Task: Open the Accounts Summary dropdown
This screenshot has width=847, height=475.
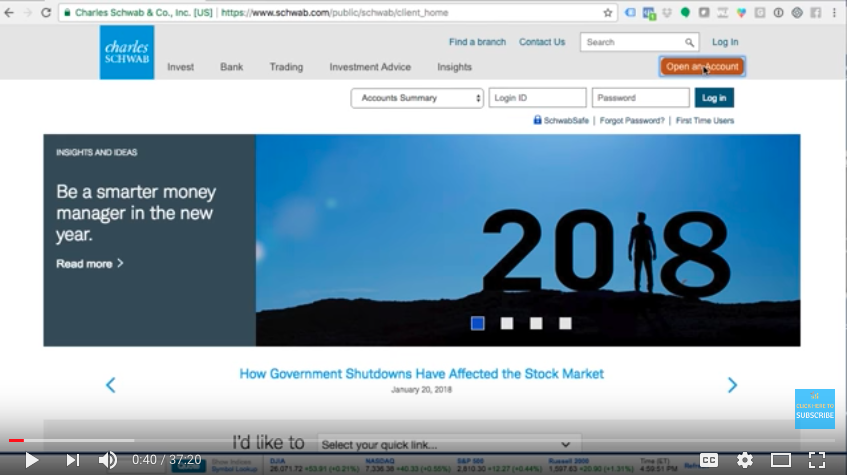Action: pos(417,98)
